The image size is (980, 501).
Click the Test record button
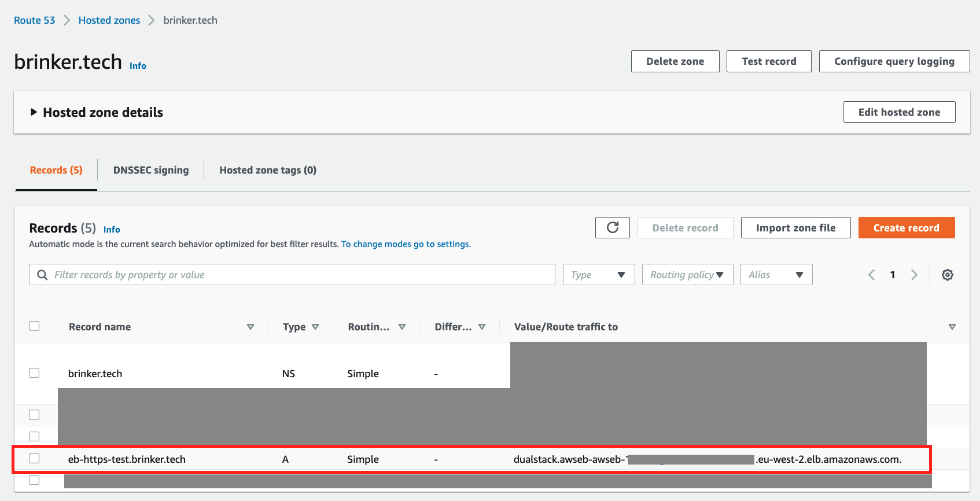pyautogui.click(x=769, y=61)
